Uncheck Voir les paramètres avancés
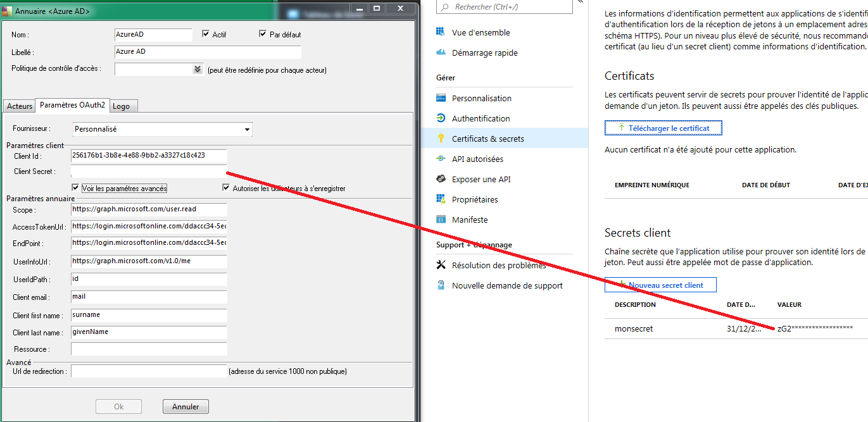The width and height of the screenshot is (868, 422). (76, 188)
